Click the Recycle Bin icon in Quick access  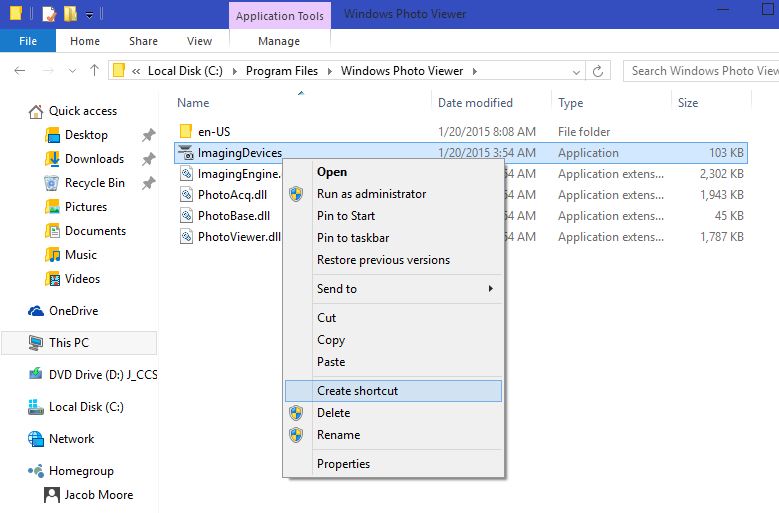[52, 183]
